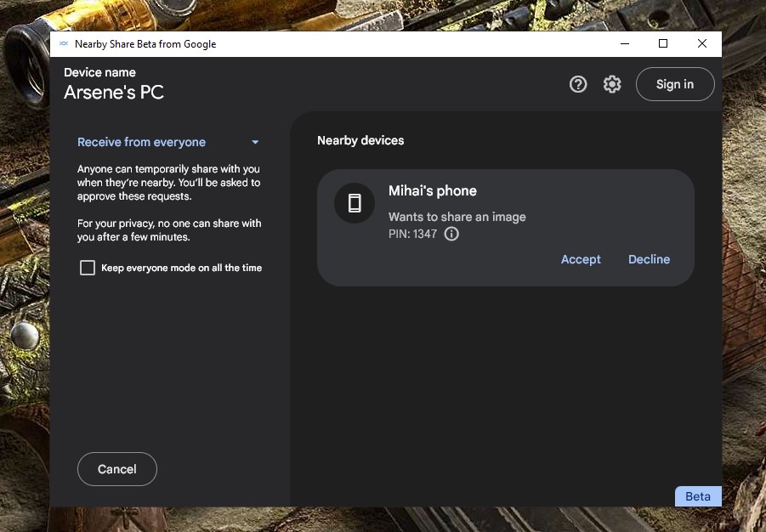Click the Device name label

pyautogui.click(x=99, y=72)
